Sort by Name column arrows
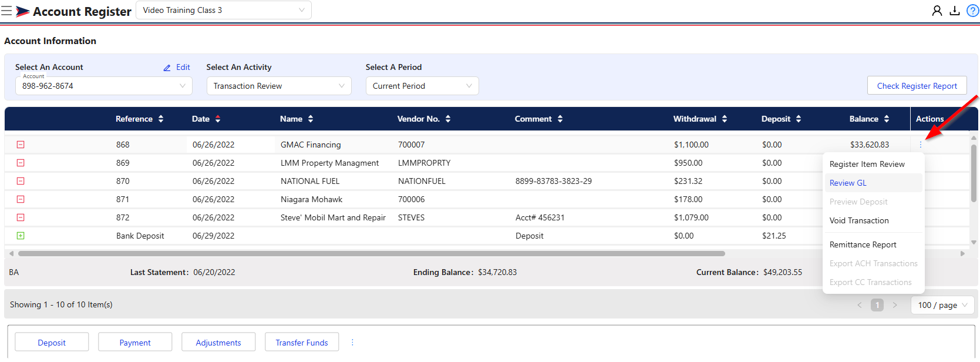 pyautogui.click(x=311, y=119)
